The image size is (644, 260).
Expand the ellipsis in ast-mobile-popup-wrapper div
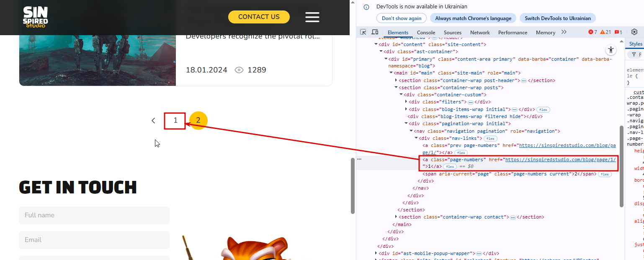click(479, 254)
